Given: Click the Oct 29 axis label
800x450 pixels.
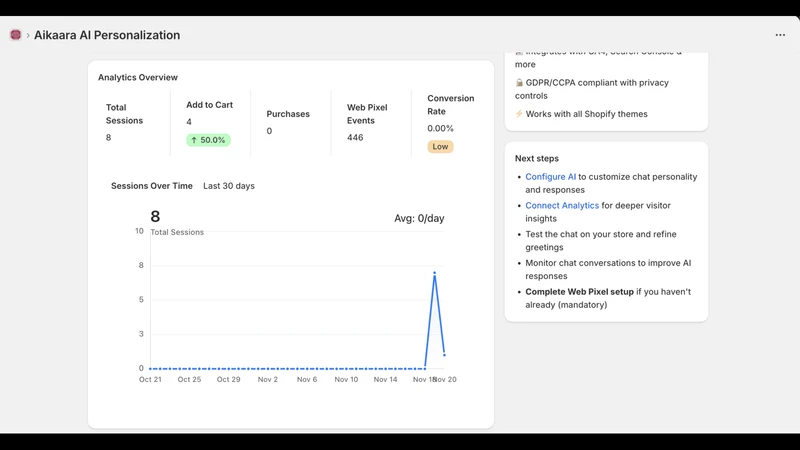Looking at the screenshot, I should tap(229, 380).
